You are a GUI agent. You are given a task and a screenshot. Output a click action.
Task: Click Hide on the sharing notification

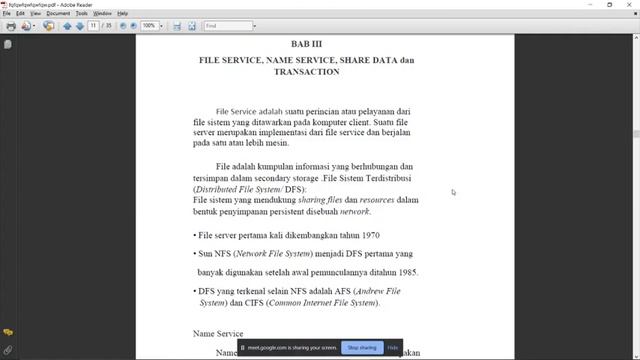click(x=393, y=348)
